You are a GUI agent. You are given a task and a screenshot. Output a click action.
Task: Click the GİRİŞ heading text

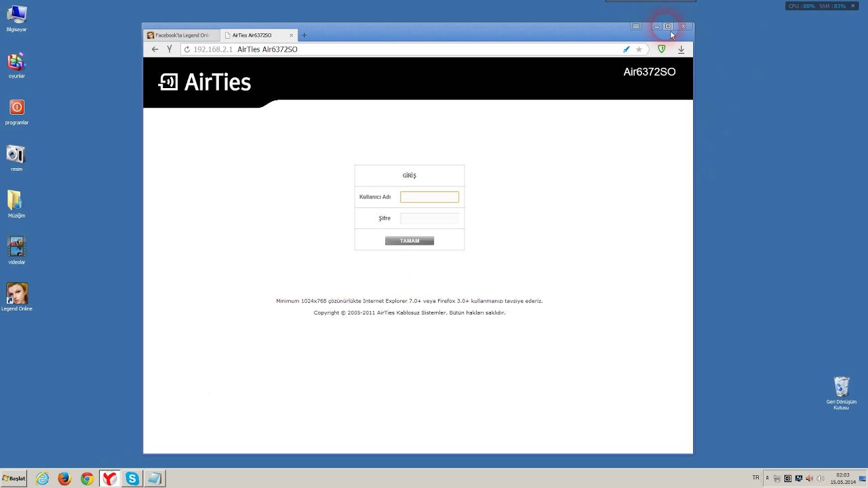(x=410, y=176)
